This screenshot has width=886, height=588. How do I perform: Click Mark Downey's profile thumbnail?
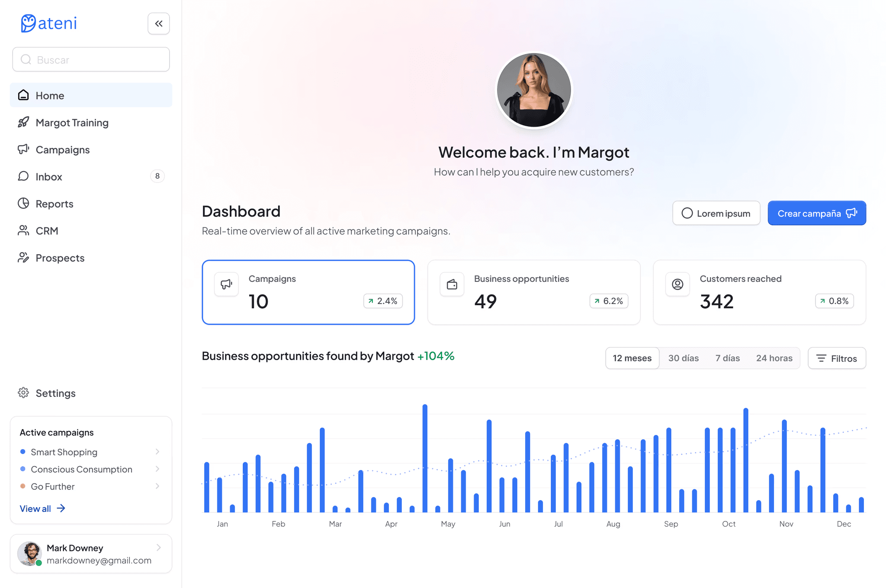click(29, 554)
